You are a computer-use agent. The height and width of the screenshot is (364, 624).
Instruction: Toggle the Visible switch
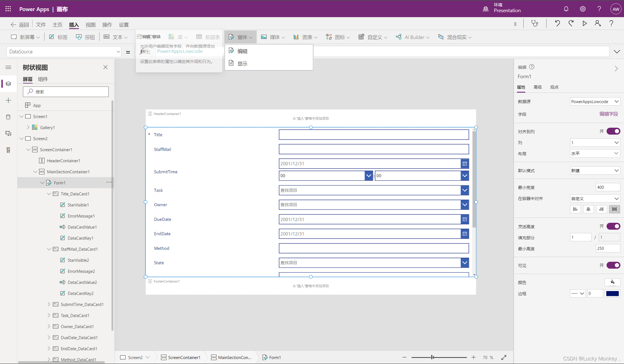613,265
